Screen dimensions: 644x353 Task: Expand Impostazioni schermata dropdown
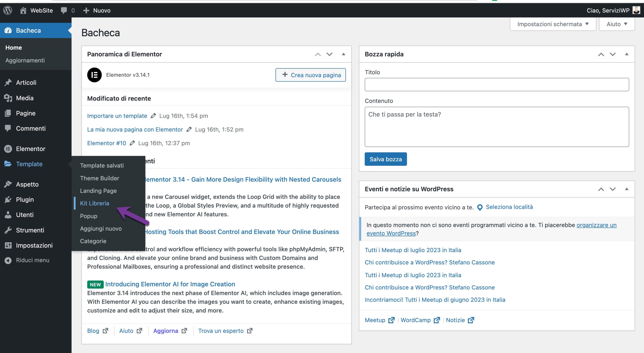pos(553,24)
